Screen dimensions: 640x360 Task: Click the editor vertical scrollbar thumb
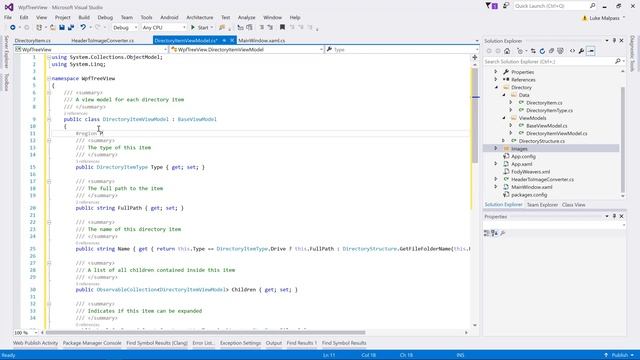tap(475, 116)
